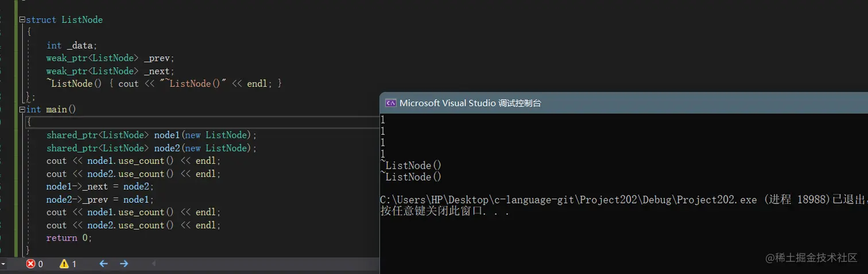Click the red error count icon
Image resolution: width=868 pixels, height=274 pixels.
(x=31, y=264)
